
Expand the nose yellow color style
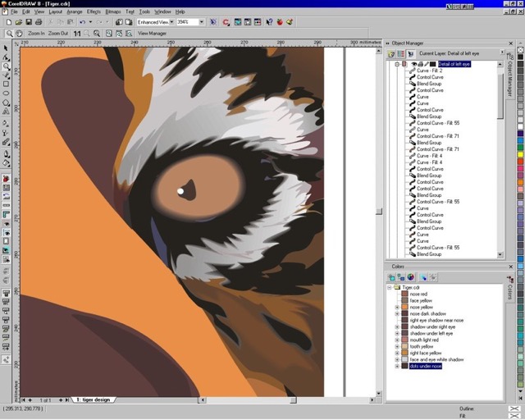coord(397,307)
